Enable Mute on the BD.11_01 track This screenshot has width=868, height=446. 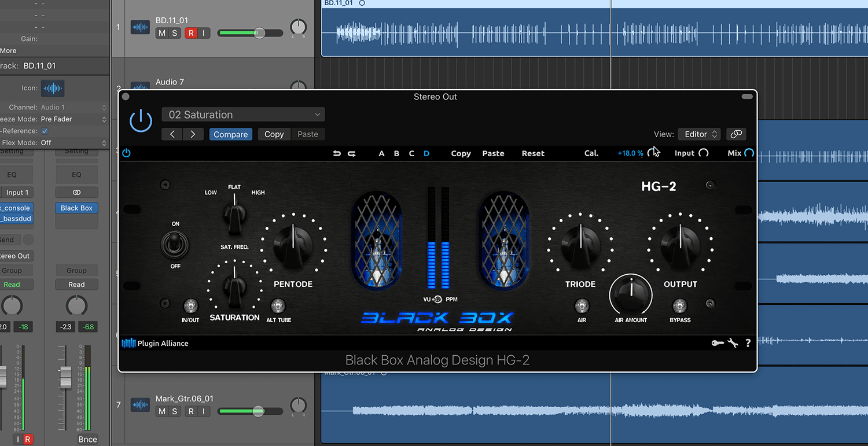pyautogui.click(x=161, y=33)
